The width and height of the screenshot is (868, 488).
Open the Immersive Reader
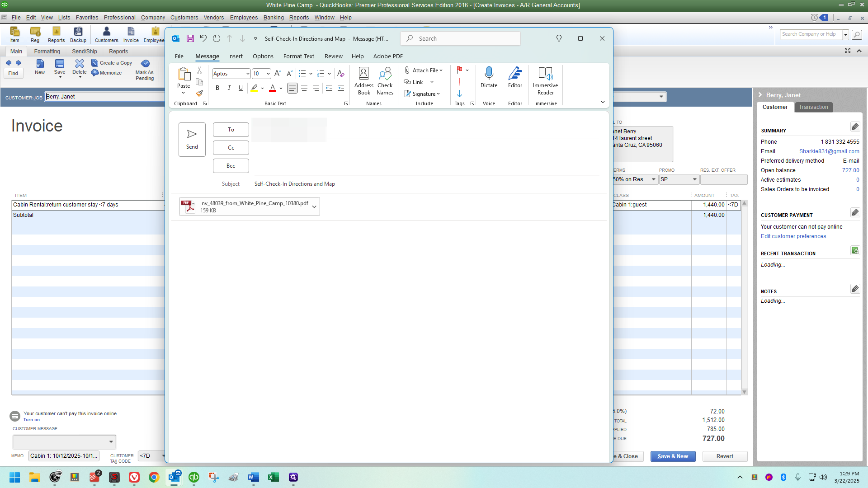[545, 81]
